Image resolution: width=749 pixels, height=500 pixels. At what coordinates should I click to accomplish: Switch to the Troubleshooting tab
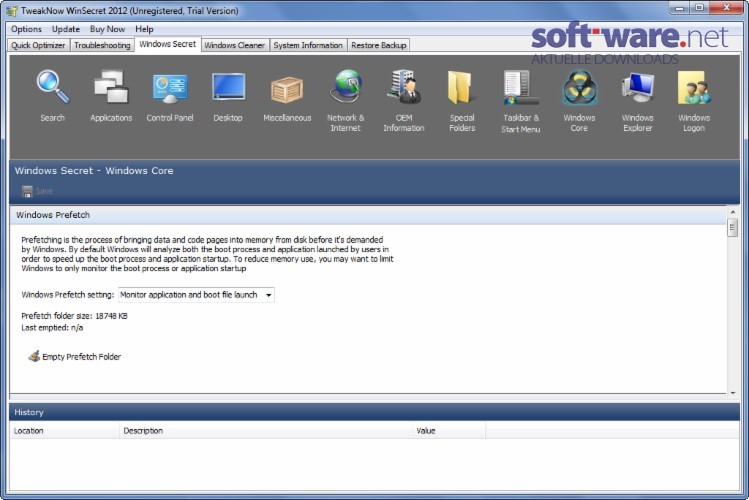[102, 45]
